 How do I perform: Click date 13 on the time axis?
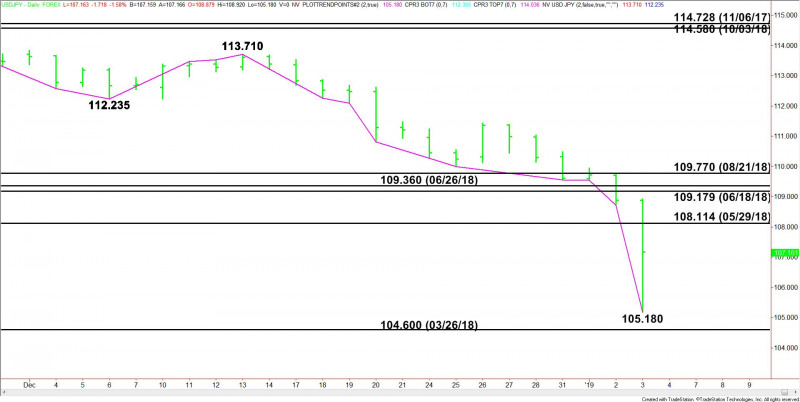[242, 383]
